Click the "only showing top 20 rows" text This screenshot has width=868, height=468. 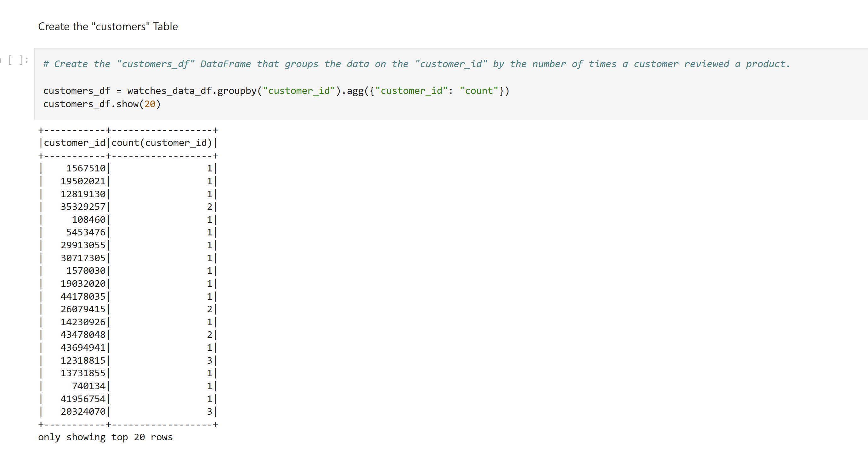(105, 437)
